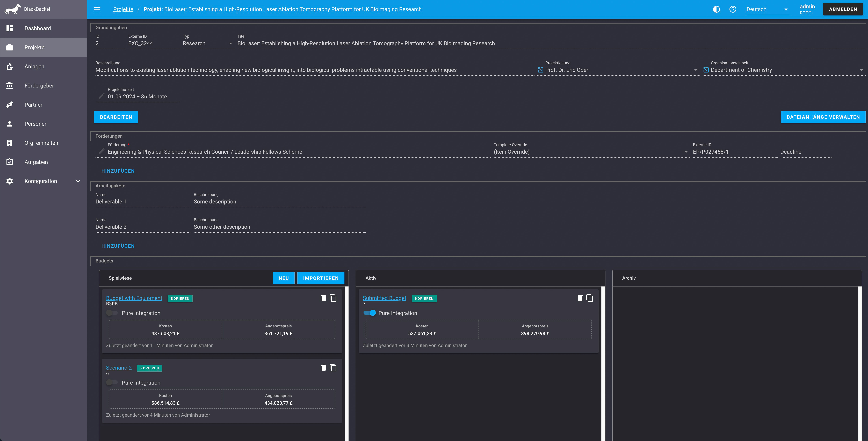This screenshot has width=868, height=441.
Task: Delete Submitted Budget via trash icon
Action: coord(580,298)
